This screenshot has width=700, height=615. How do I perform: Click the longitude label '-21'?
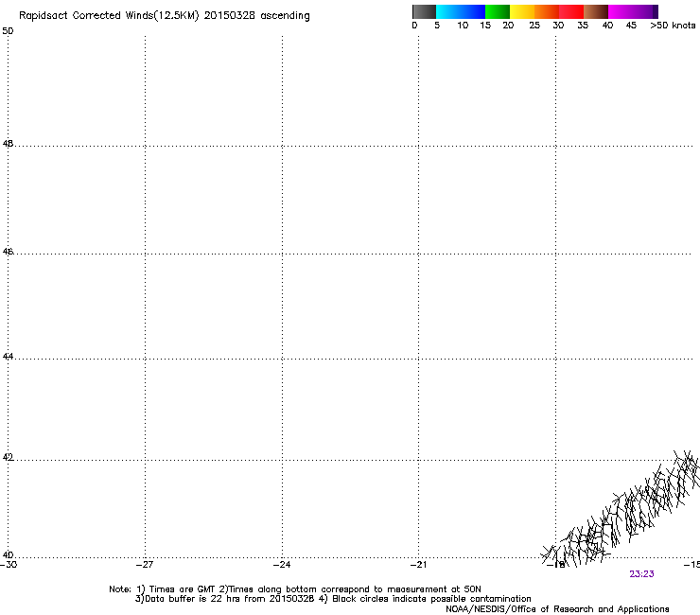point(418,565)
